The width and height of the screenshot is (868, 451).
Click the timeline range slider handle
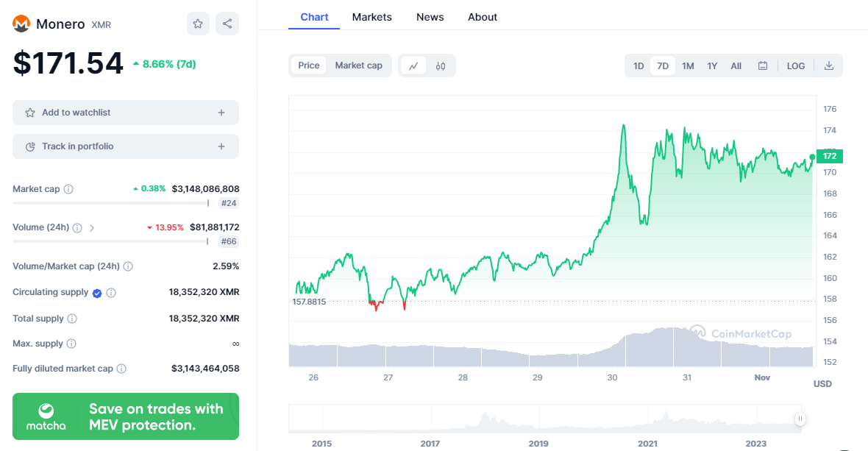[800, 419]
